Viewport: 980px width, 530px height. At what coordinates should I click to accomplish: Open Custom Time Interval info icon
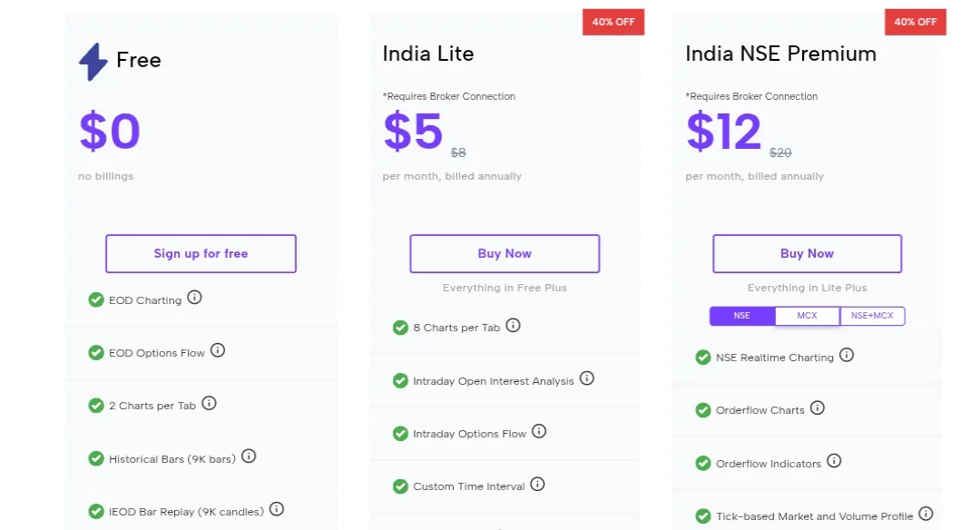coord(537,485)
